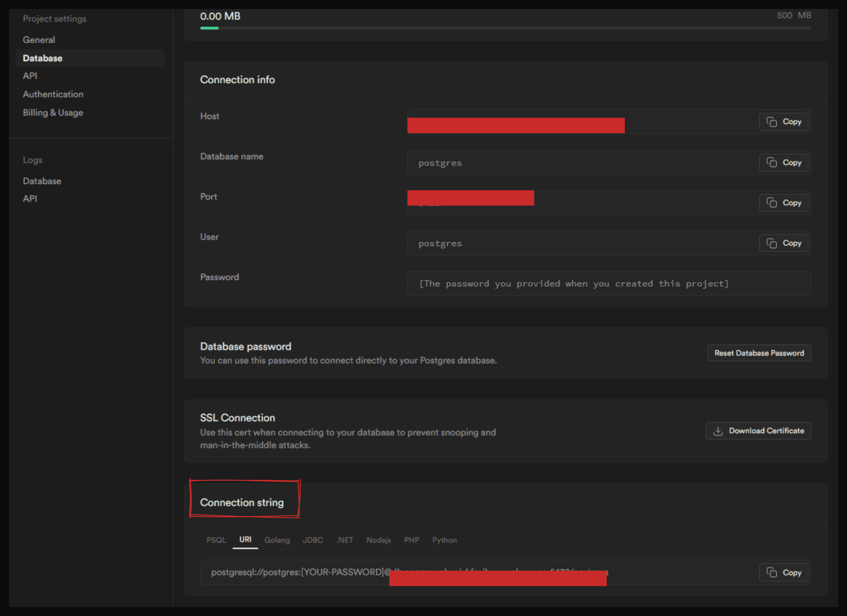This screenshot has width=847, height=616.
Task: Copy the User value
Action: [x=784, y=243]
